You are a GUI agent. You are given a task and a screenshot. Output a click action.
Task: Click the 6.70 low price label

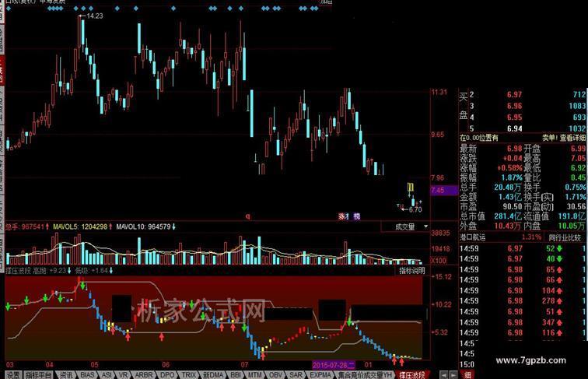tap(415, 209)
